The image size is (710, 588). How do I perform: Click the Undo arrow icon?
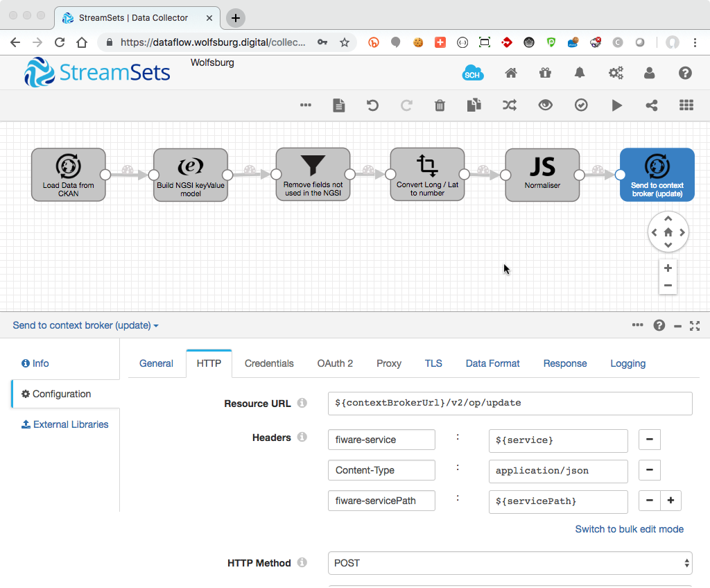[x=372, y=105]
